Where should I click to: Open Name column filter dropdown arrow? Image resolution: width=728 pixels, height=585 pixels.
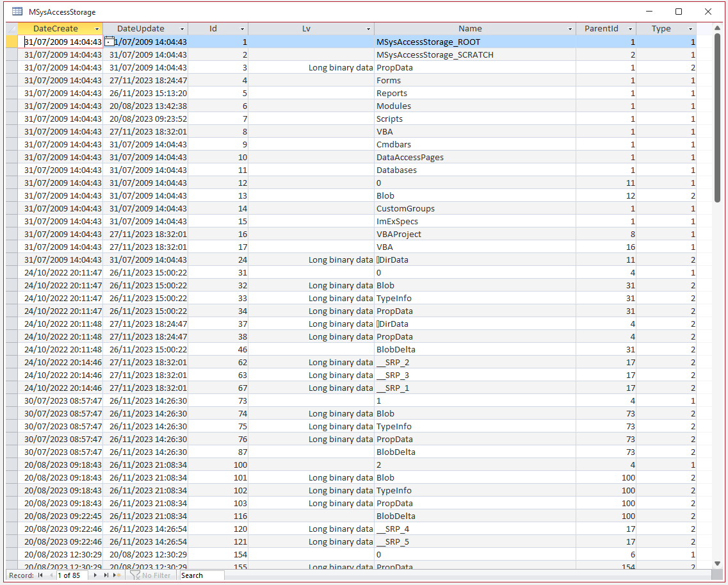[570, 29]
